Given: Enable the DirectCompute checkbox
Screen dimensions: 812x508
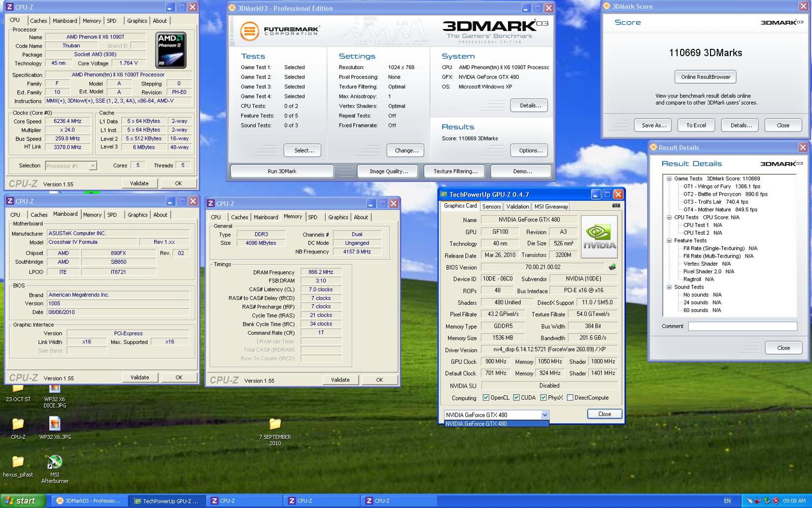Looking at the screenshot, I should point(570,398).
